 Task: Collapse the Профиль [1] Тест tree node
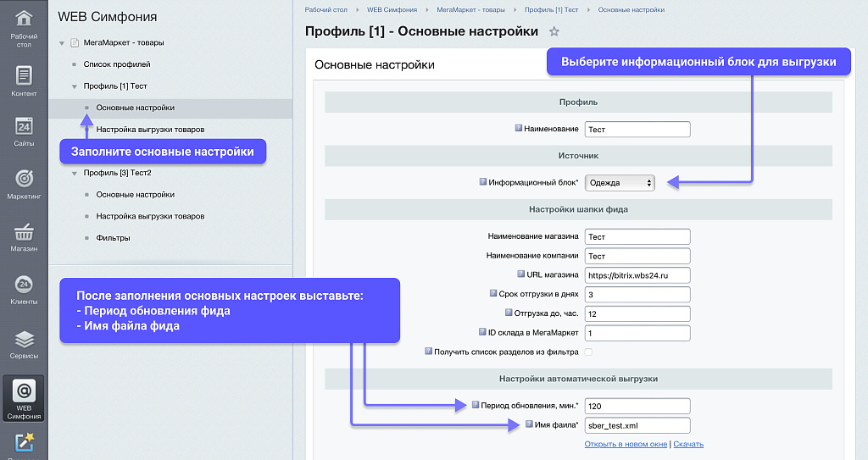coord(74,86)
